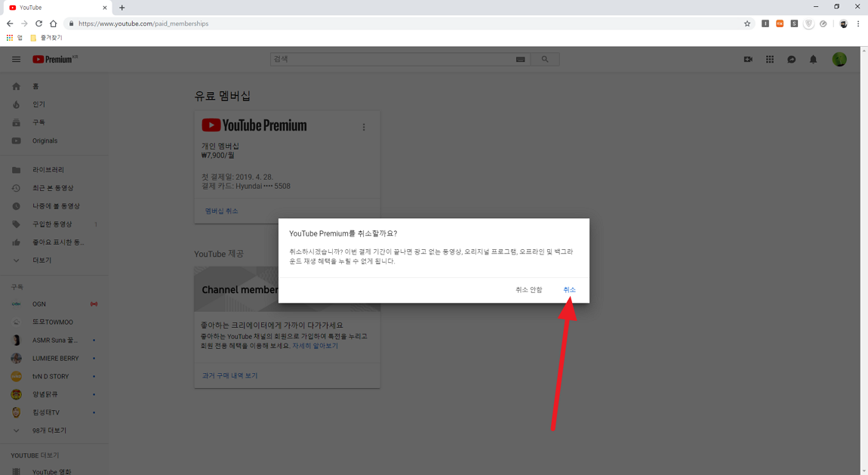Open 라이브러리 in the sidebar

coord(54,169)
